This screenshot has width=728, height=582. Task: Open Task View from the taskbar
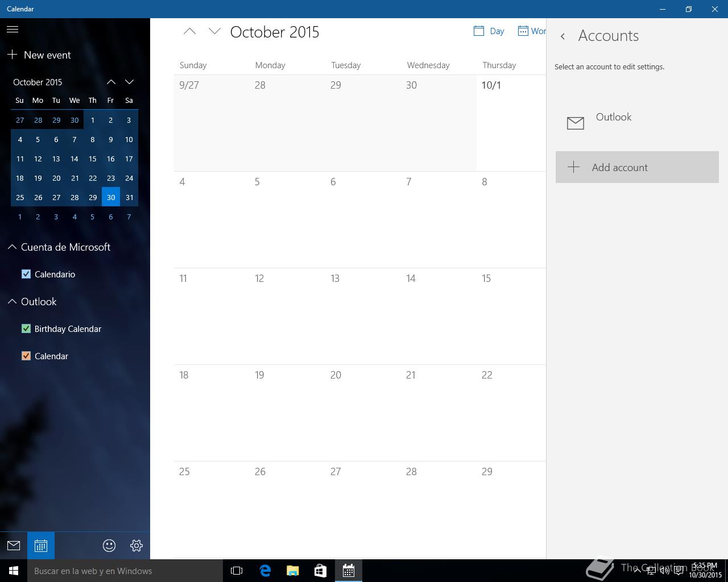pos(237,571)
